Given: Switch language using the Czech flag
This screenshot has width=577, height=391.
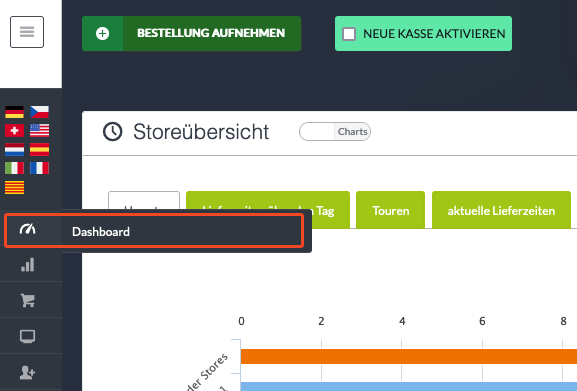Looking at the screenshot, I should tap(39, 112).
